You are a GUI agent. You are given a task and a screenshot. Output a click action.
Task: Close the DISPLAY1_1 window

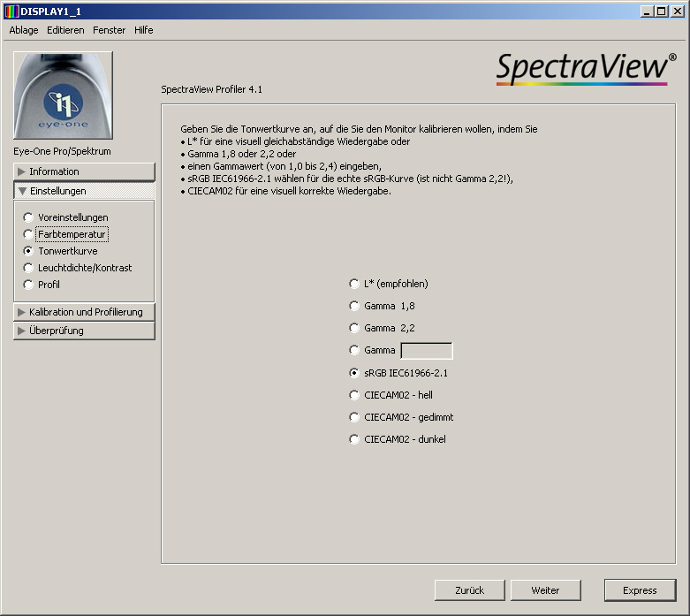pyautogui.click(x=677, y=11)
